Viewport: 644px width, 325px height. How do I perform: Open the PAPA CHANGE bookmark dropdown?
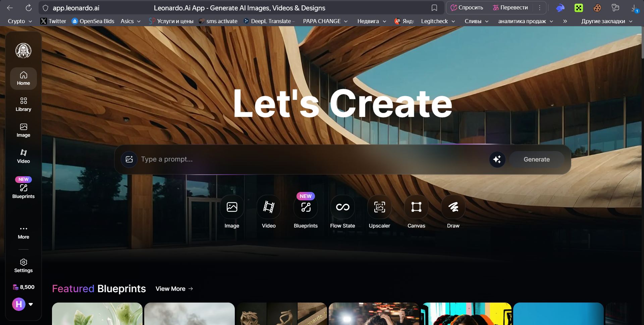[325, 21]
